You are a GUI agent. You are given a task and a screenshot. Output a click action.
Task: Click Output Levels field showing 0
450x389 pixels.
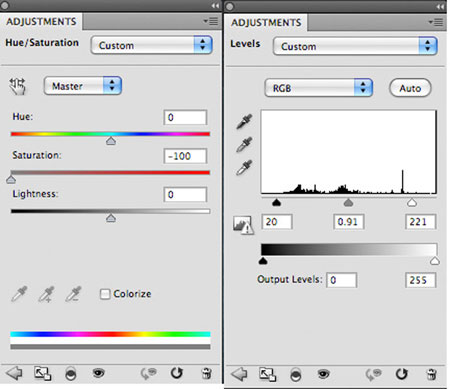(342, 280)
